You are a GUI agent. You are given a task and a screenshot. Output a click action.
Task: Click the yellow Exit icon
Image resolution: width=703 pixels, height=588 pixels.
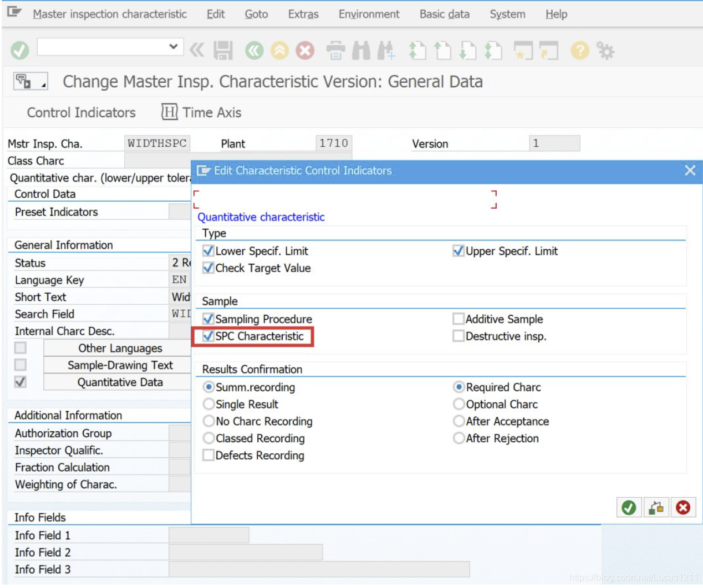(x=280, y=51)
